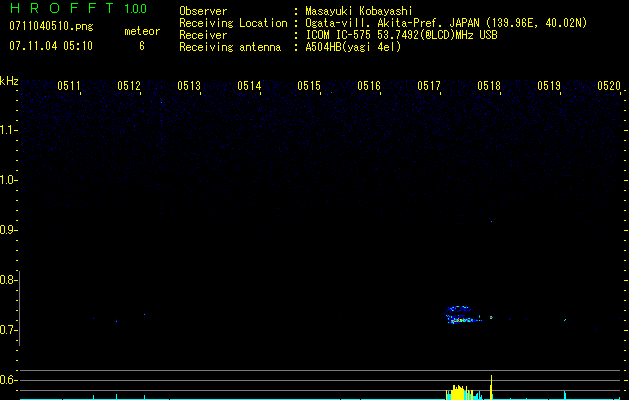Image resolution: width=629 pixels, height=400 pixels.
Task: Select the Ogata-vill. Akita-Pref. JAPAN location text
Action: click(x=446, y=23)
